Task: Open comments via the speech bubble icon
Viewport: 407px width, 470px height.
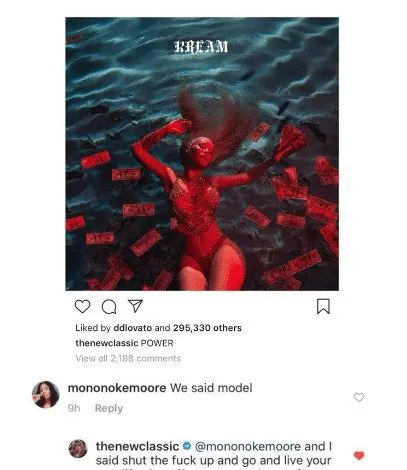Action: pyautogui.click(x=109, y=307)
